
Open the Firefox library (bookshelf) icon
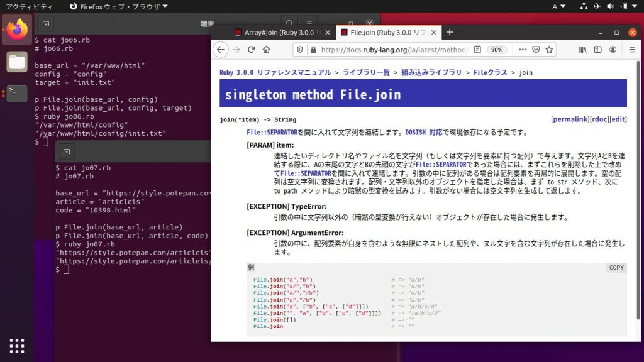tap(583, 50)
